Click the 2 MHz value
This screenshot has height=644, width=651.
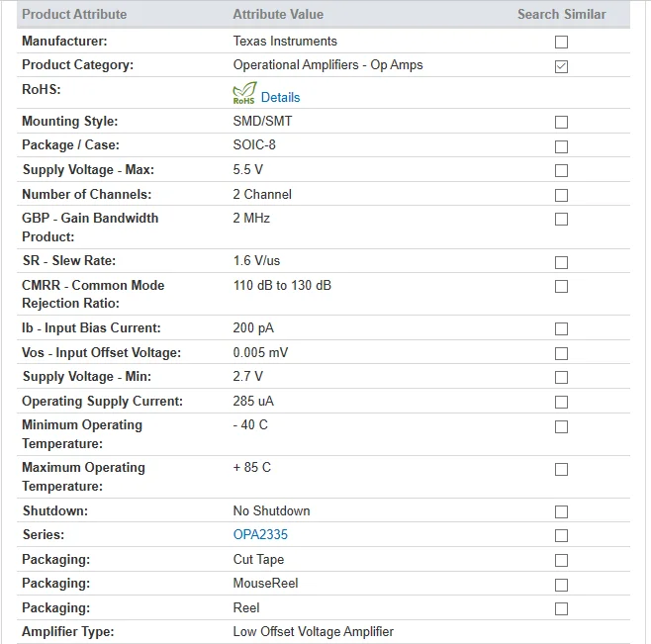pos(251,218)
